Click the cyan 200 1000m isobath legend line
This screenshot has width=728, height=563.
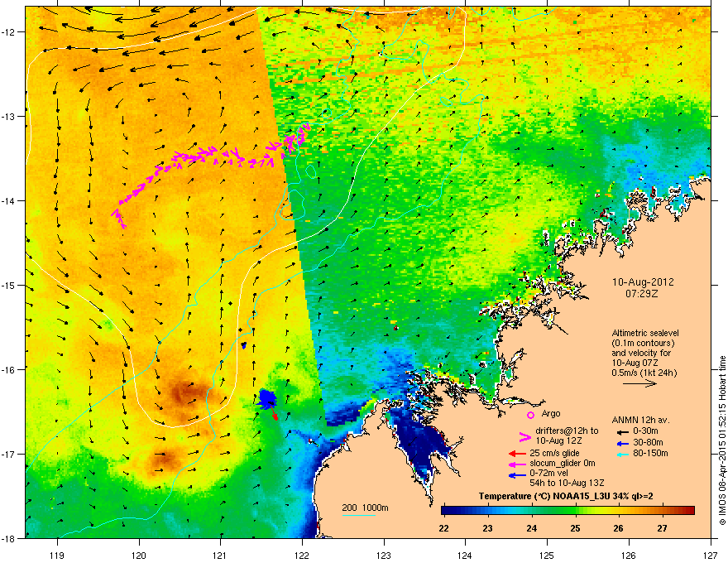pyautogui.click(x=358, y=515)
